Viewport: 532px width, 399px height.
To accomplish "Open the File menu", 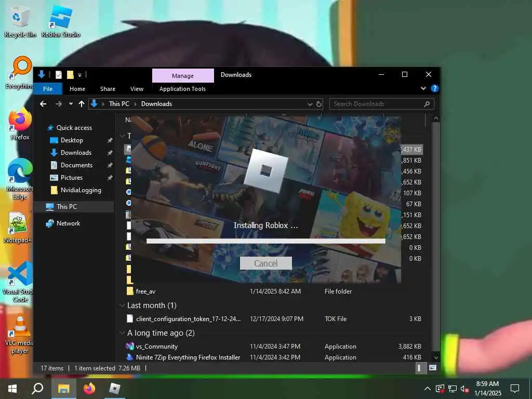I will coord(48,89).
